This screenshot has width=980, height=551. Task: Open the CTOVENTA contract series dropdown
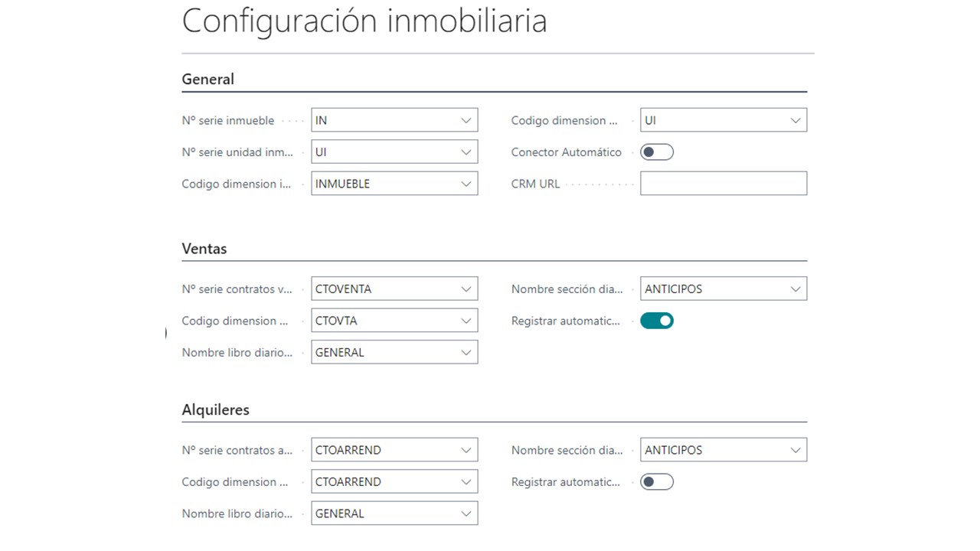(x=465, y=289)
